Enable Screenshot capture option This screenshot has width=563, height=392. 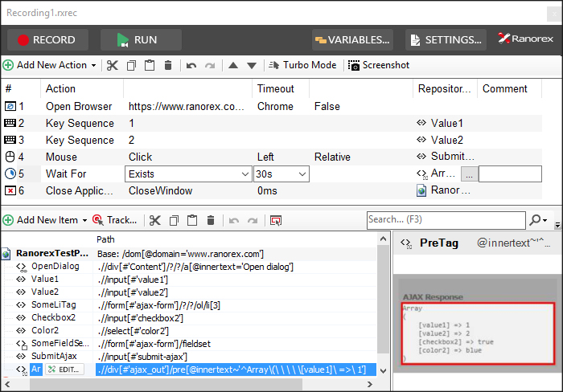tap(379, 65)
